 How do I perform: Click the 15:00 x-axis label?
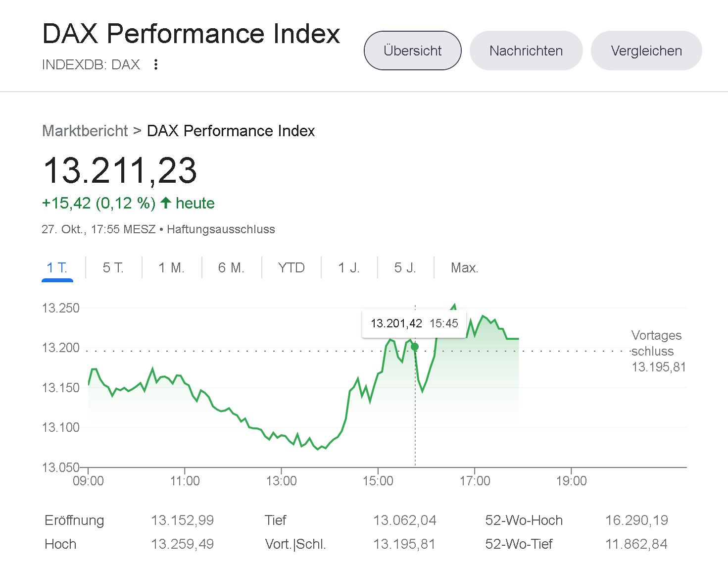pyautogui.click(x=378, y=481)
